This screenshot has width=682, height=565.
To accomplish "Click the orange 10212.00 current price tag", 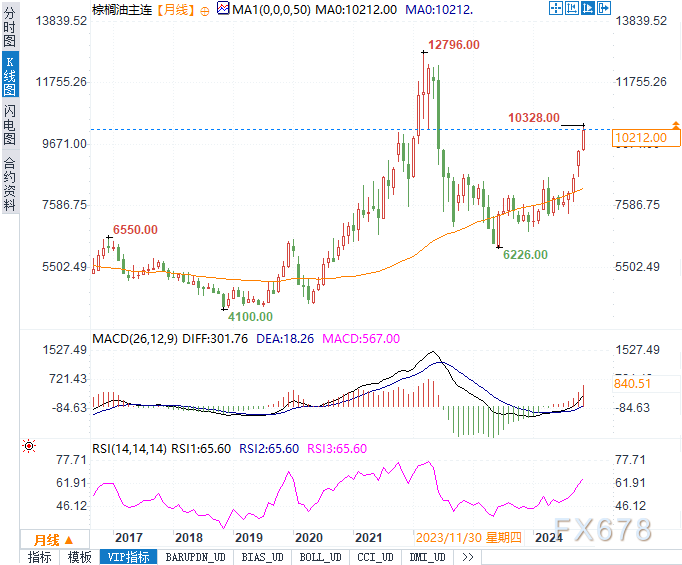I will tap(645, 138).
